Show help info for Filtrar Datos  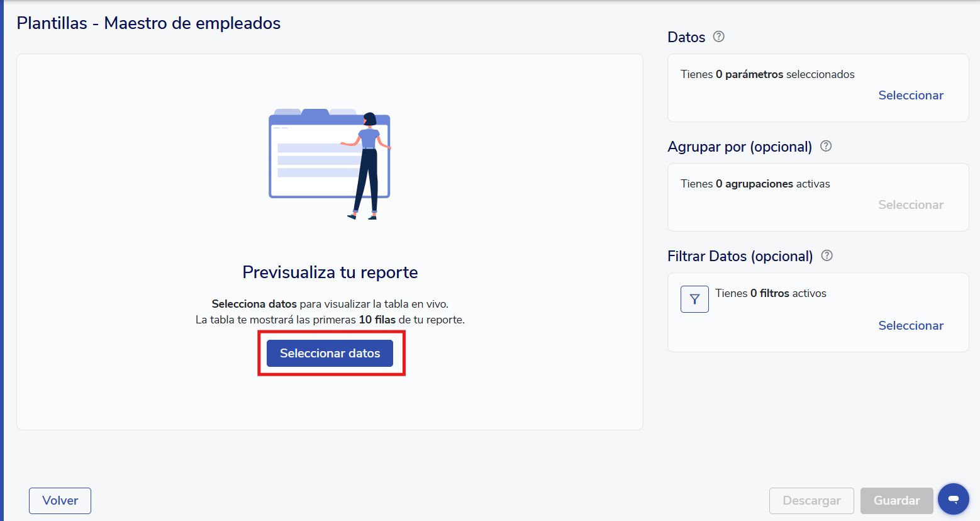[x=827, y=256]
